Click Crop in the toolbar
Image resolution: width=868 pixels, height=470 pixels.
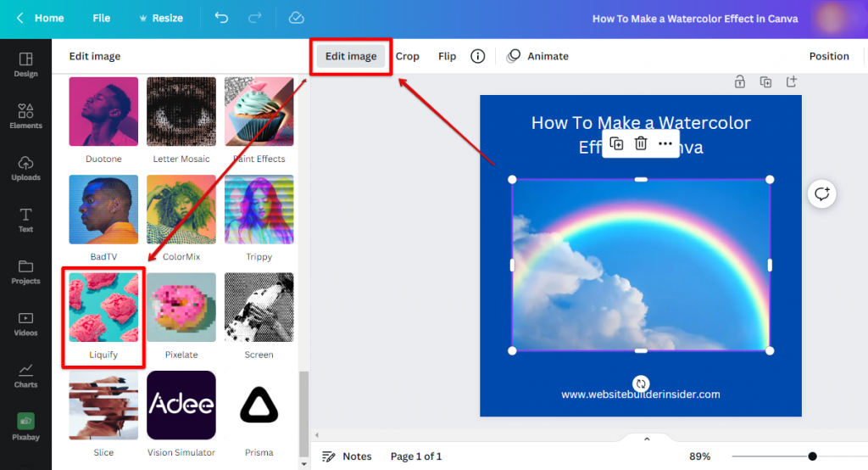(x=408, y=56)
